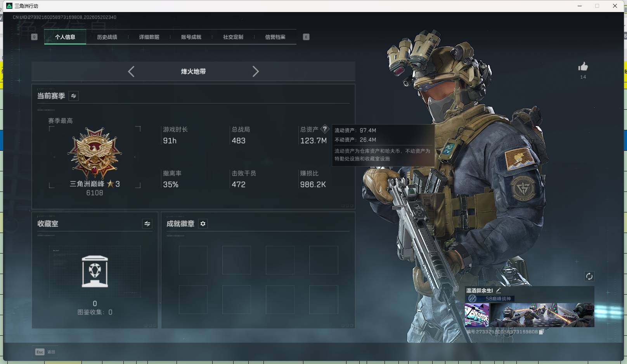Click the 当前赛季 section heading

pos(51,96)
